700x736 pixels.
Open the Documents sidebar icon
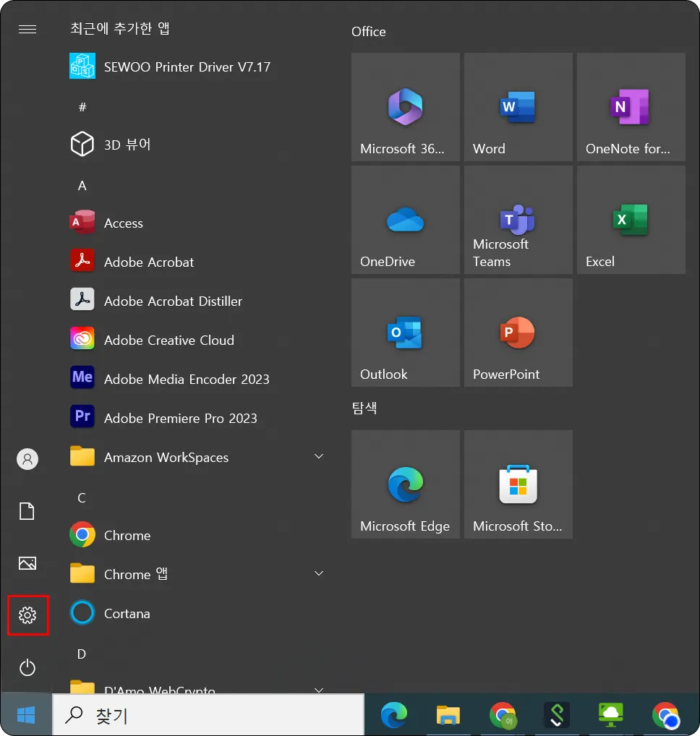pos(27,511)
